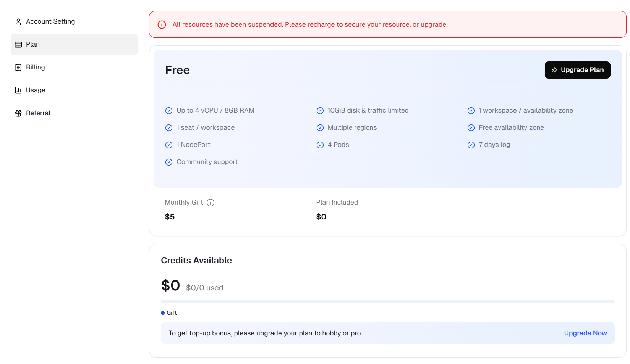Open the Referral page
The image size is (630, 364).
coord(38,113)
